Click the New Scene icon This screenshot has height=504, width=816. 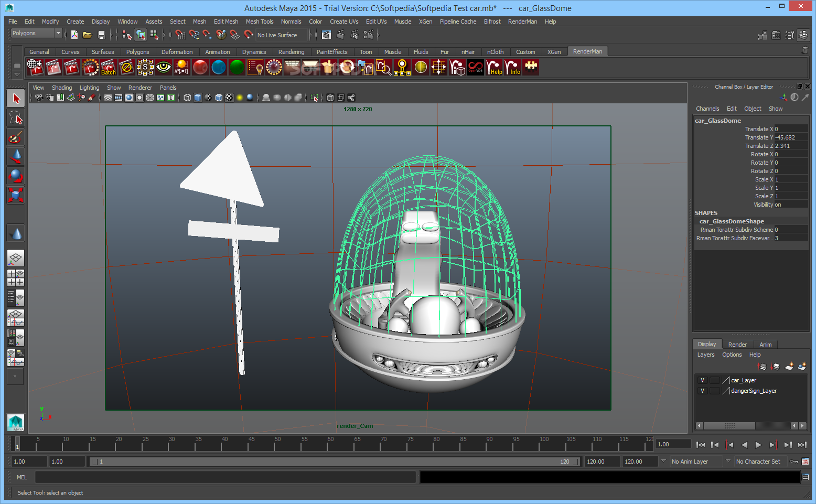(x=74, y=35)
